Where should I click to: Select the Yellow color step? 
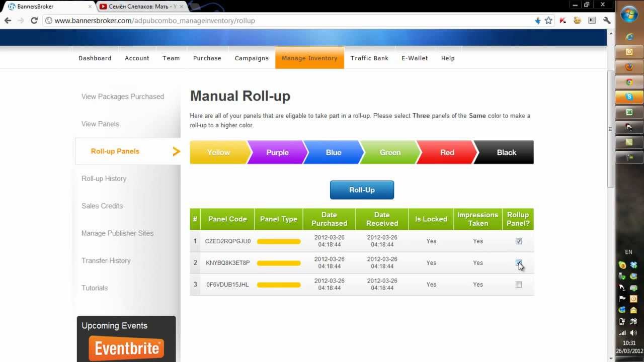coord(219,152)
